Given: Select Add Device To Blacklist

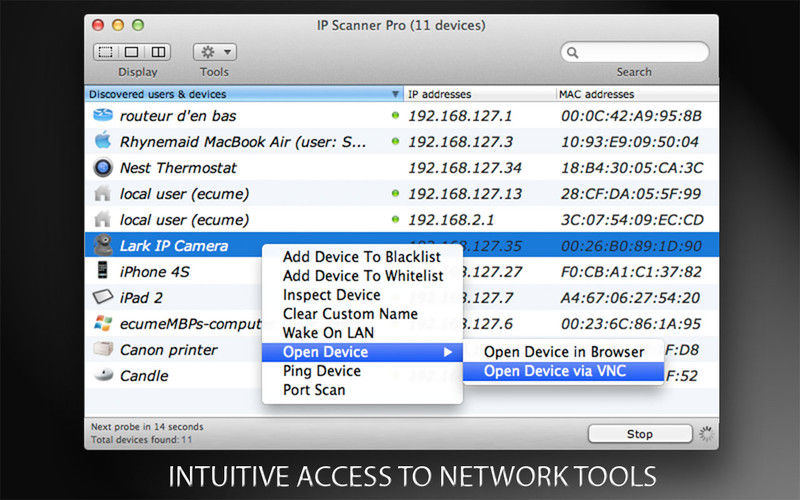Looking at the screenshot, I should coord(361,257).
